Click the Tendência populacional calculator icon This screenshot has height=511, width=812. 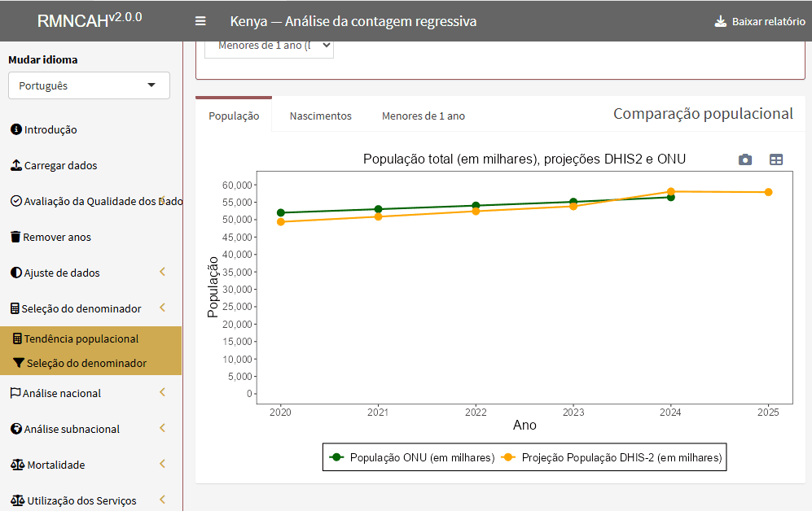tap(18, 338)
